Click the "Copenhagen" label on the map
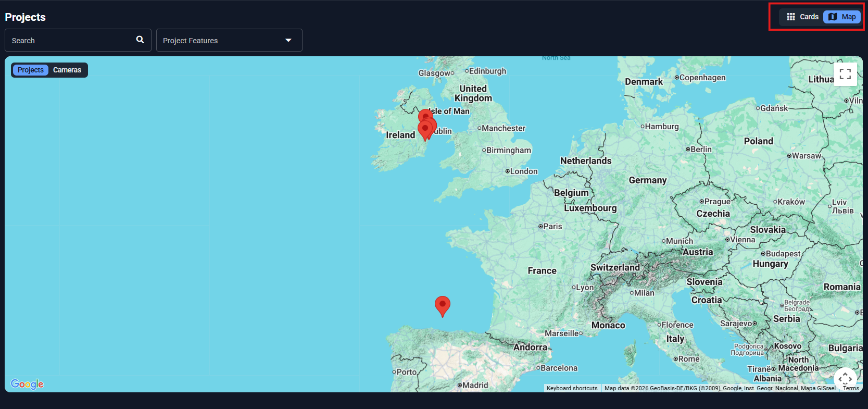 702,78
